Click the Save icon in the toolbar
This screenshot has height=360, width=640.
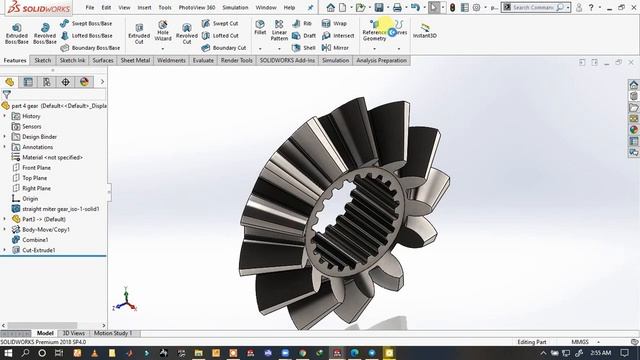379,7
